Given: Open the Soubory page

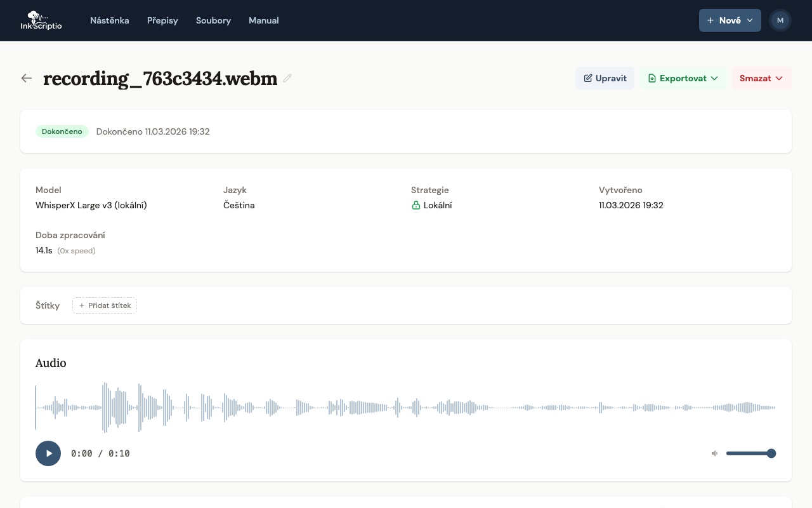Looking at the screenshot, I should pos(213,20).
